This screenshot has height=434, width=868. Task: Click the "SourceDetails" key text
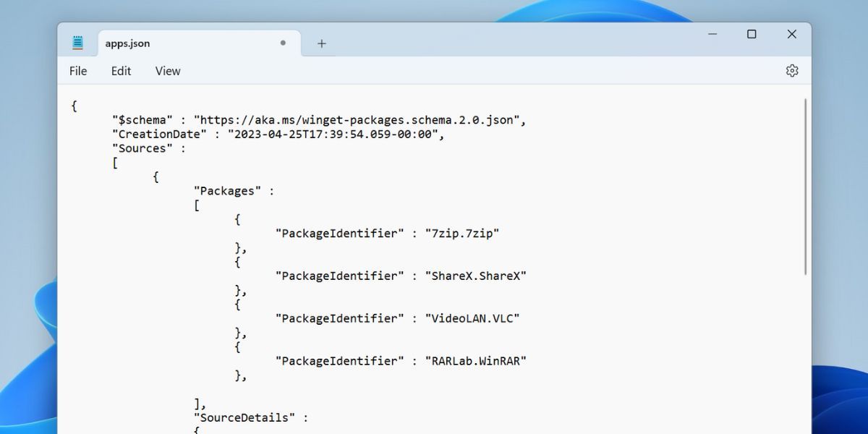pos(244,417)
